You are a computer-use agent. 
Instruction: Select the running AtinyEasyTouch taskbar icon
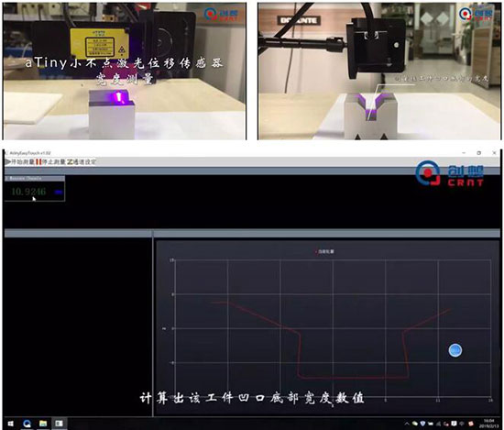point(60,424)
